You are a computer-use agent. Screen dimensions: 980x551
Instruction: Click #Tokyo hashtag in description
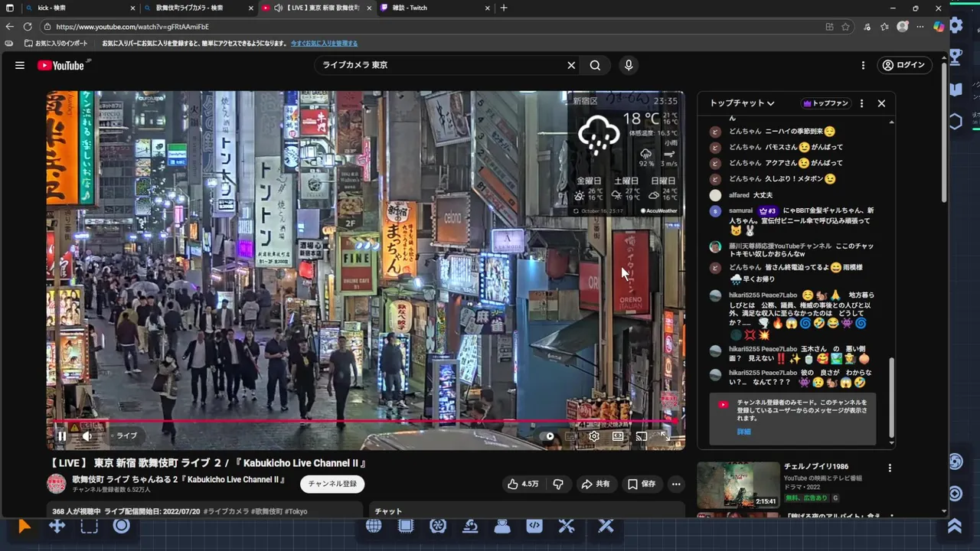pos(296,511)
